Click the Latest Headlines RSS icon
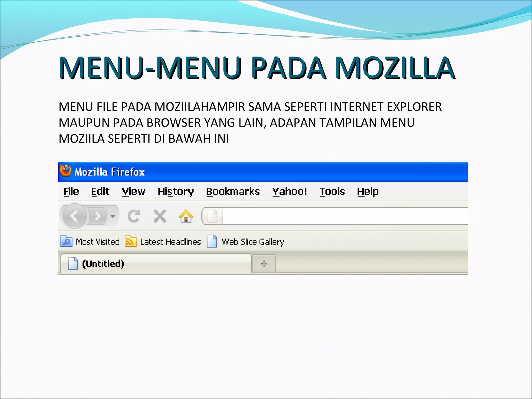Screen dimensions: 532x399 [x=131, y=241]
